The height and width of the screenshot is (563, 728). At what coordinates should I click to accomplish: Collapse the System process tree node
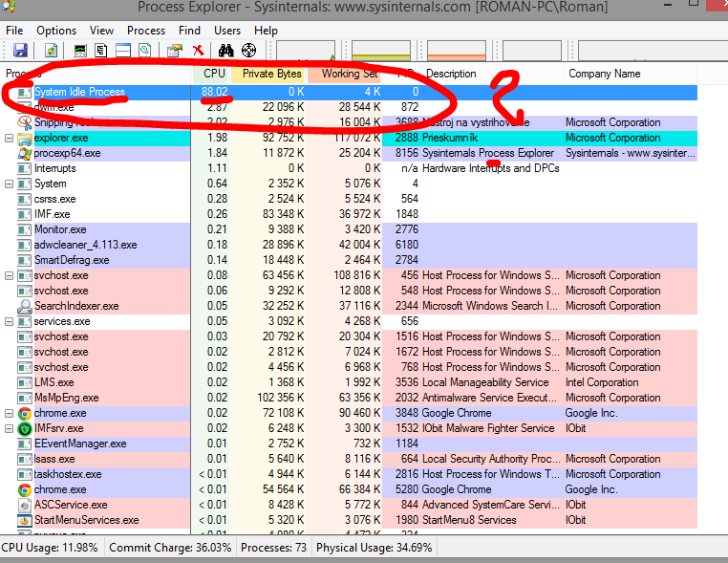pos(10,184)
